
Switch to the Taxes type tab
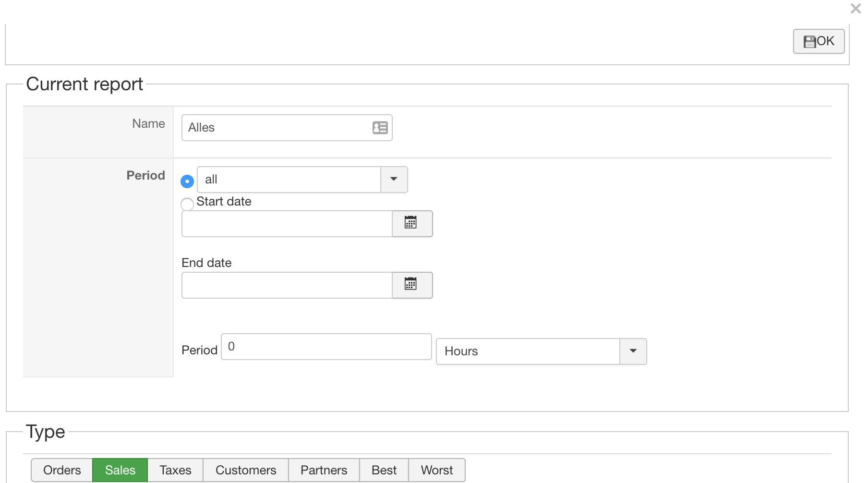point(175,470)
